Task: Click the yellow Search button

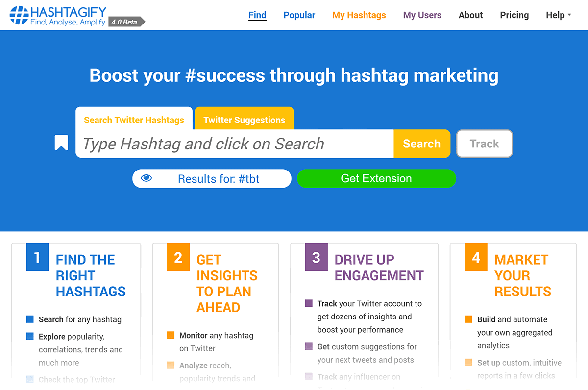Action: 422,144
